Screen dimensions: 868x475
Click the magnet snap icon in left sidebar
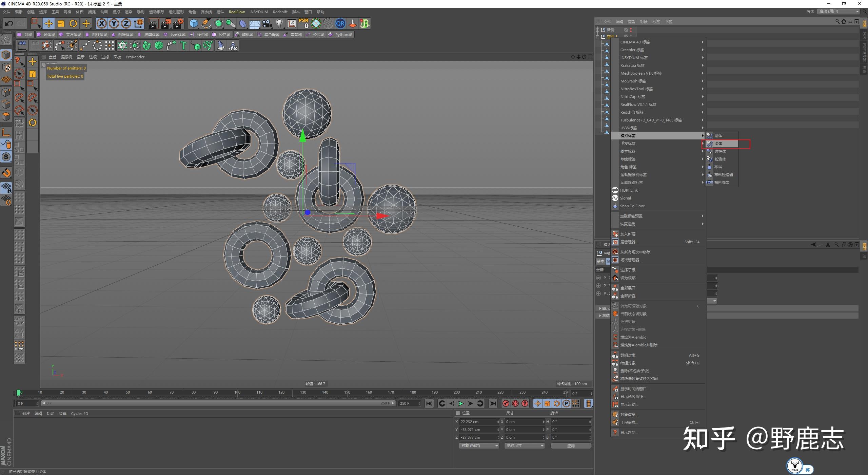tap(6, 172)
